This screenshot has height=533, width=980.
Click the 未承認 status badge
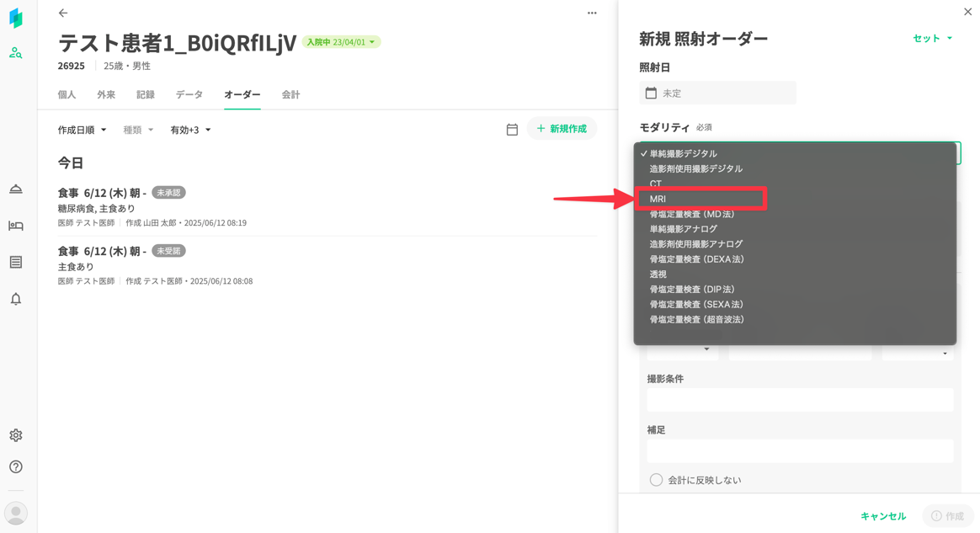pyautogui.click(x=168, y=193)
